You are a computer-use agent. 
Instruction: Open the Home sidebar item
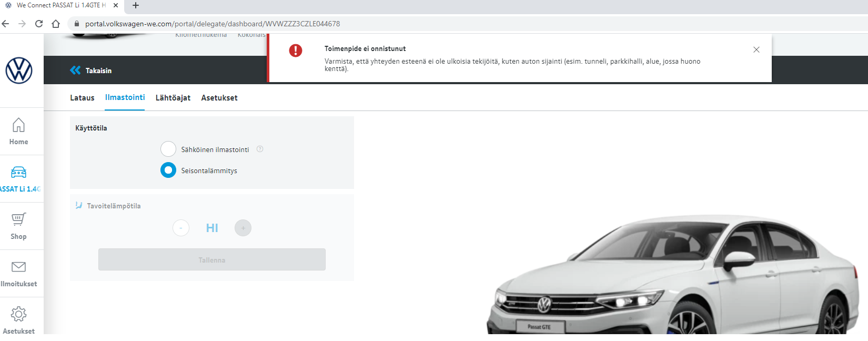[x=19, y=132]
